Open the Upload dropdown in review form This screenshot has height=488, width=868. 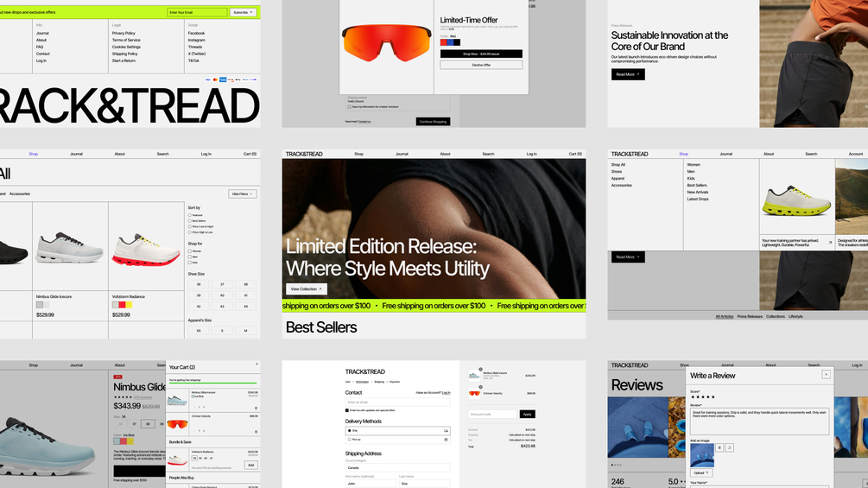point(701,472)
